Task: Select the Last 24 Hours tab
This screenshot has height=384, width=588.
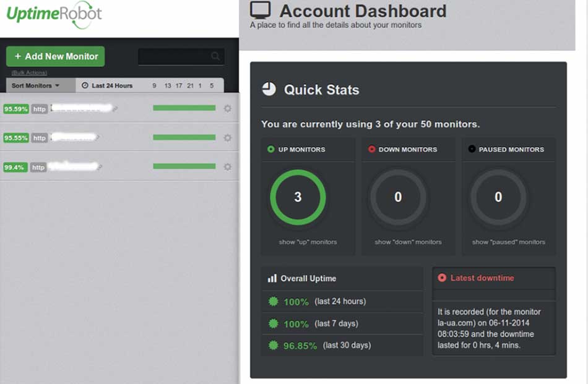Action: tap(108, 86)
